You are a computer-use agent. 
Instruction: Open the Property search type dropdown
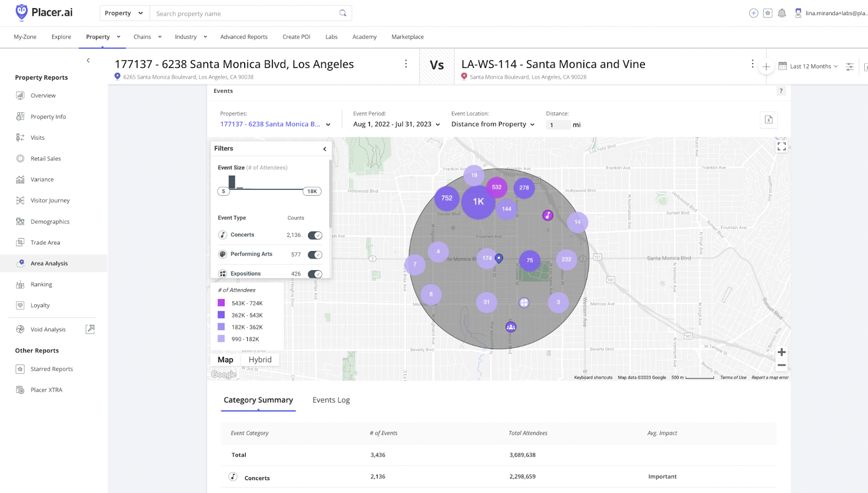(124, 13)
